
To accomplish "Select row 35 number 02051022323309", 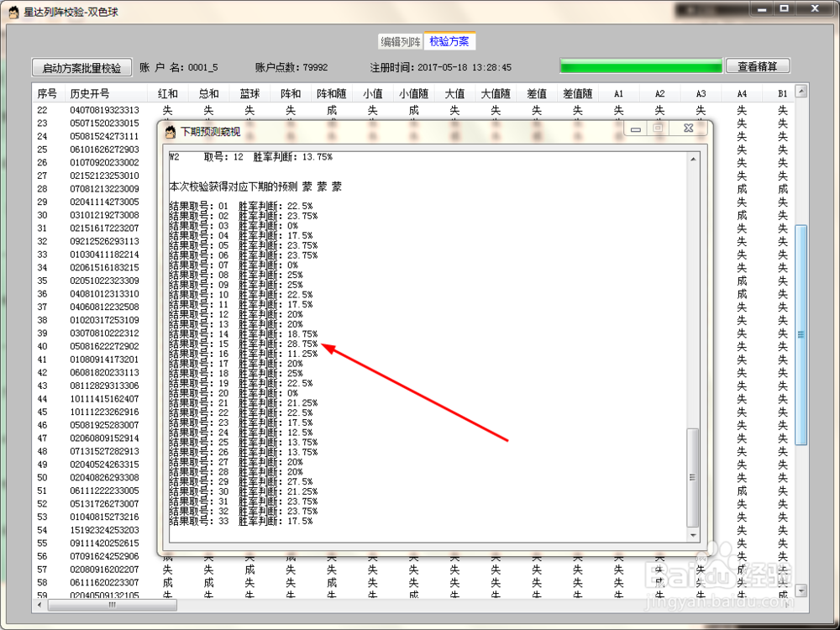I will tap(104, 281).
